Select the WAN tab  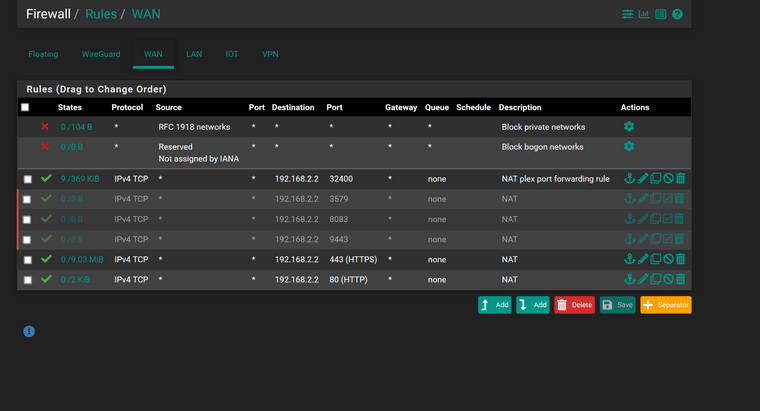(x=153, y=54)
